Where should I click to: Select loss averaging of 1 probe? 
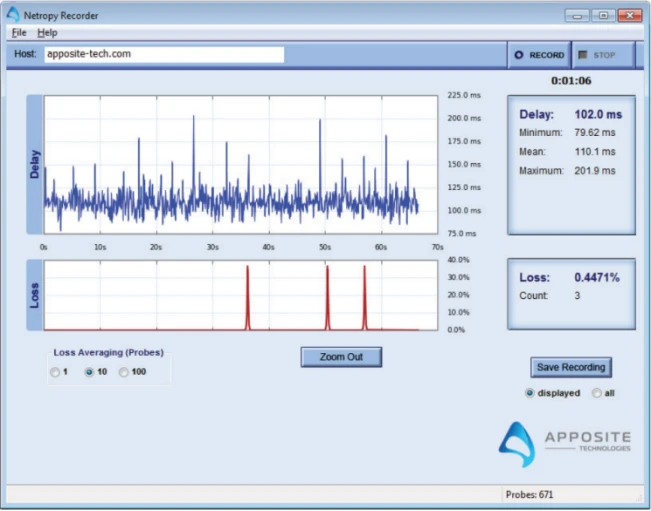coord(55,372)
